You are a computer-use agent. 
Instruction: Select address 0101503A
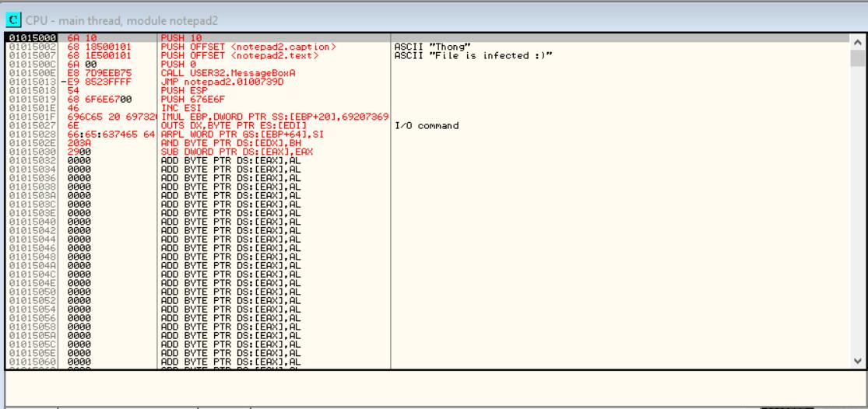(32, 196)
